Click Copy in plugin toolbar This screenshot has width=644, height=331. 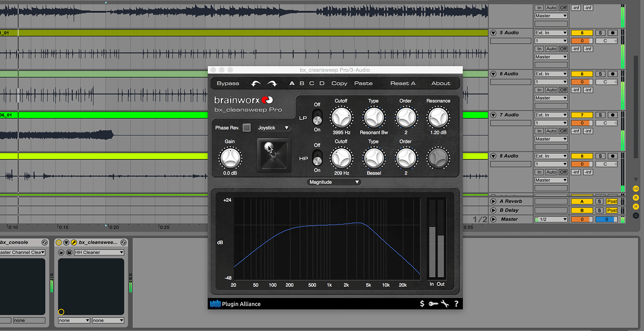tap(339, 83)
